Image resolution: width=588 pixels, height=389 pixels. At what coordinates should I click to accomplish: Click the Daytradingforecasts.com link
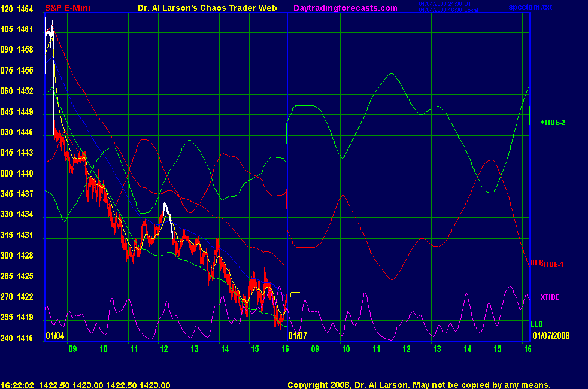[x=345, y=8]
